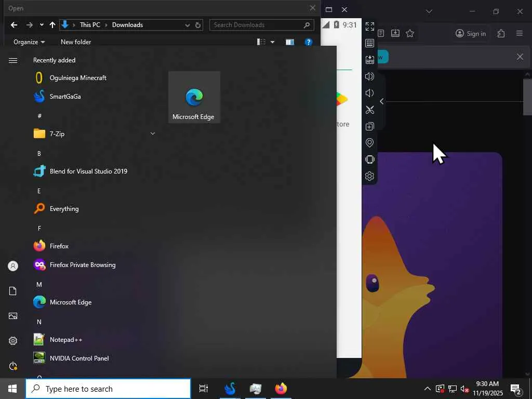Open Settings gear in Start menu sidebar
The image size is (532, 399).
13,341
